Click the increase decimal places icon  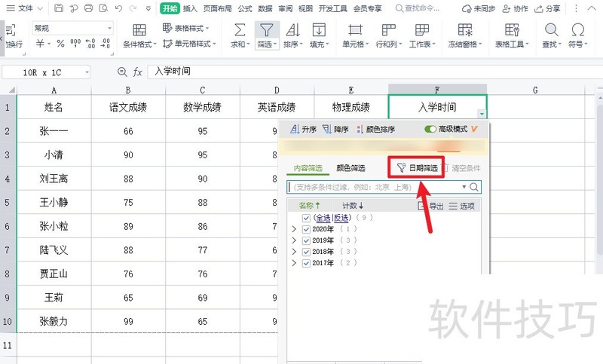[90, 44]
